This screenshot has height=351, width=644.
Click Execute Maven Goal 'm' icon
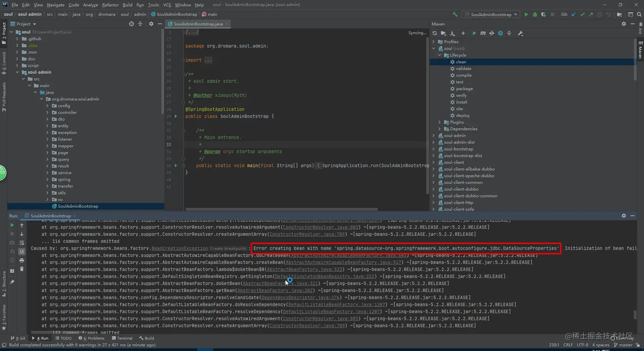pos(483,33)
